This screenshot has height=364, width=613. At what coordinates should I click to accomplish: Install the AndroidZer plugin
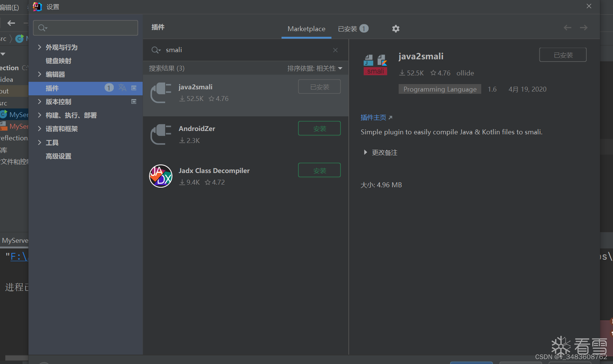[319, 128]
